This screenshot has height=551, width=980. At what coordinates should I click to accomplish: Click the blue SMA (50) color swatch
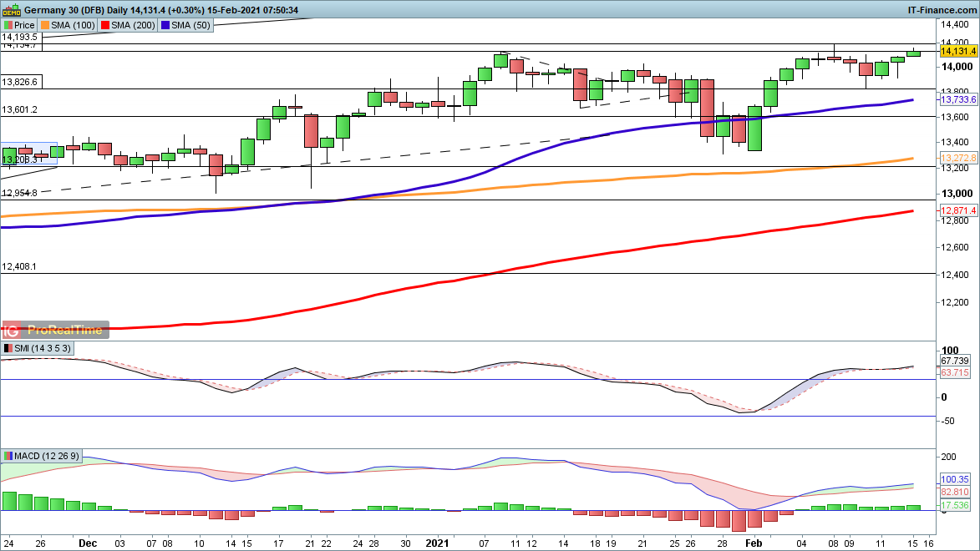(x=167, y=25)
